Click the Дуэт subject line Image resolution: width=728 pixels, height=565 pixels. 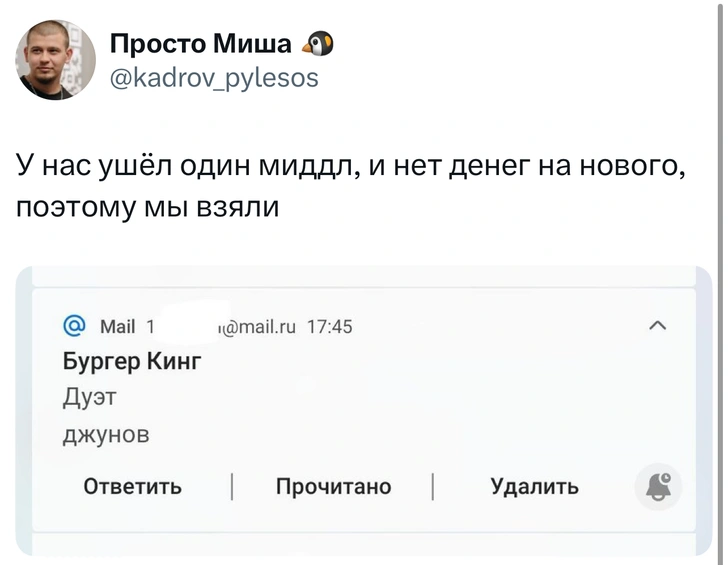90,397
